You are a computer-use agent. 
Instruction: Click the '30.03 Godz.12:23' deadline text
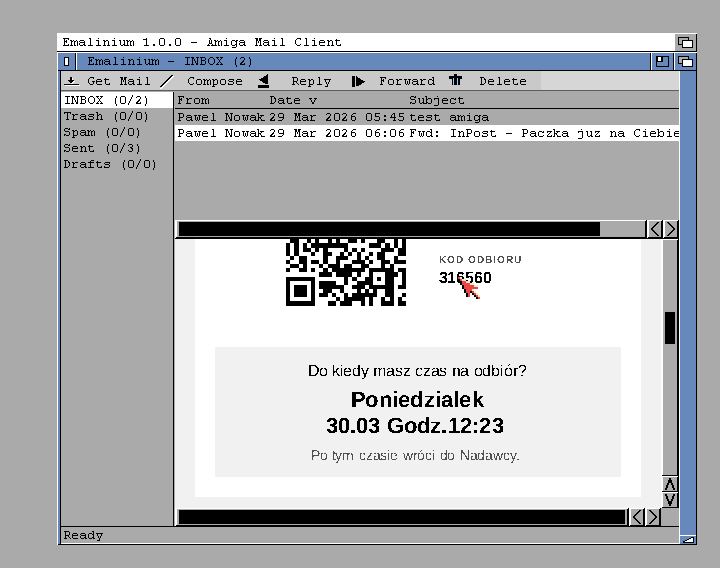pos(415,426)
